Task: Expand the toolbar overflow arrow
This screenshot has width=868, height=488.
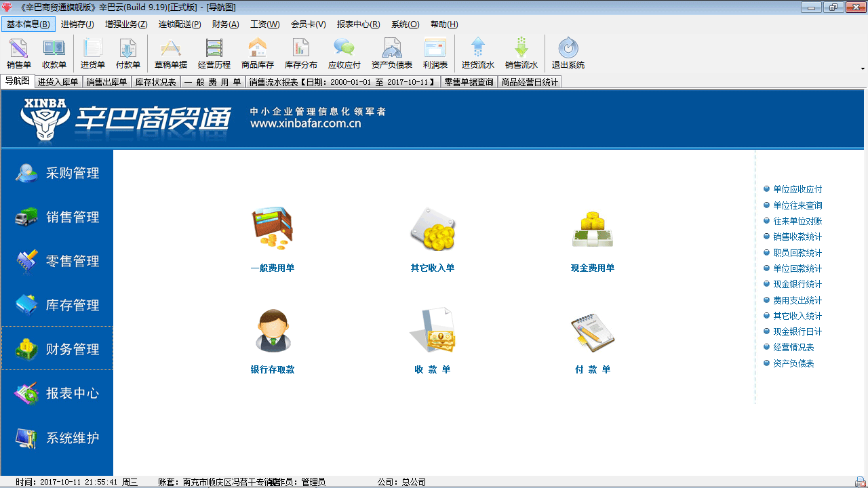Action: pyautogui.click(x=863, y=68)
